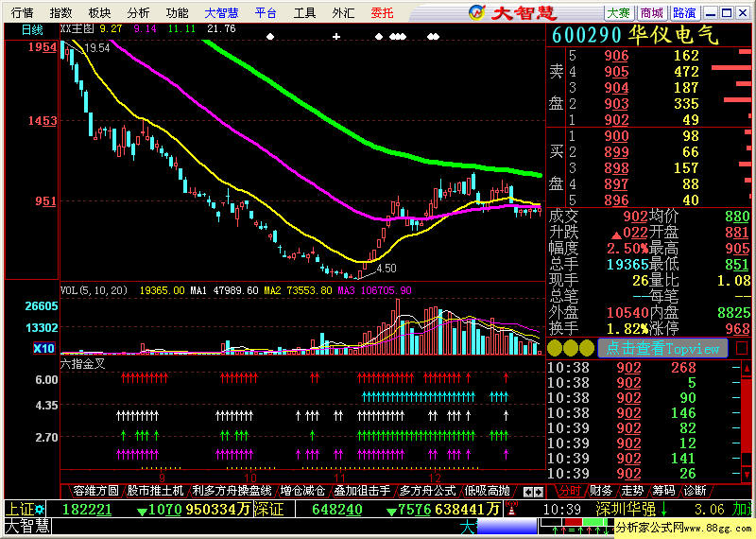Select the 增仓减仓 indicator tab
The width and height of the screenshot is (756, 539).
pos(302,491)
